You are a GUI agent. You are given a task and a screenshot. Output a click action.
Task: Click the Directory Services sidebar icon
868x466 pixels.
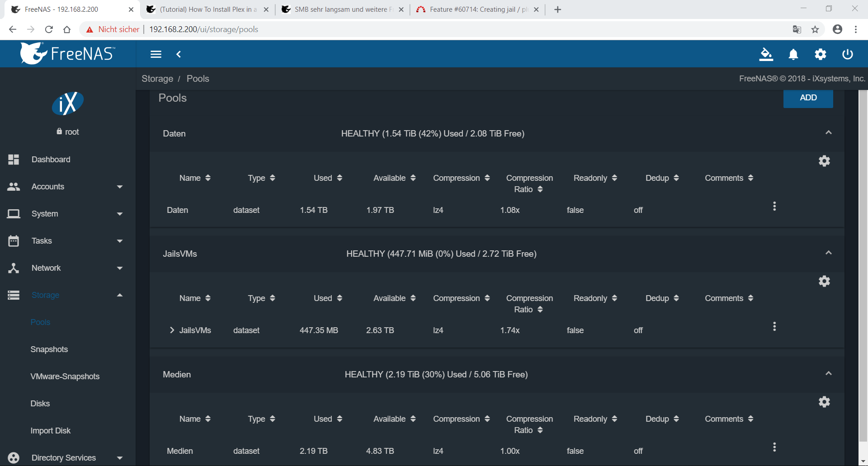14,458
